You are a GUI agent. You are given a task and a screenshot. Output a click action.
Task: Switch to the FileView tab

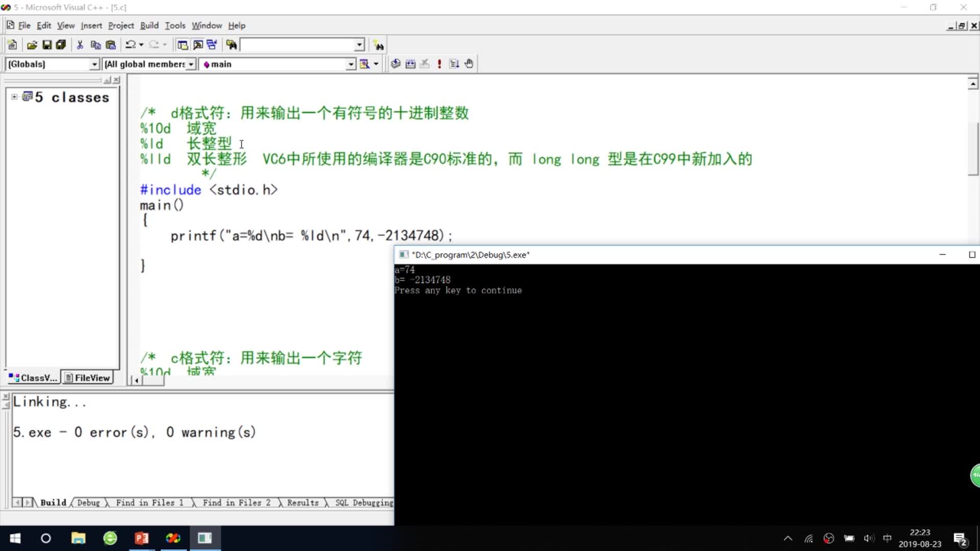(87, 378)
